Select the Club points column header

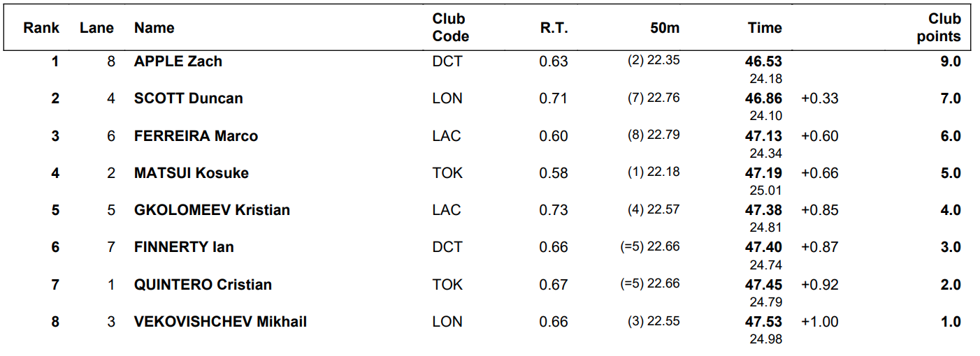[939, 28]
